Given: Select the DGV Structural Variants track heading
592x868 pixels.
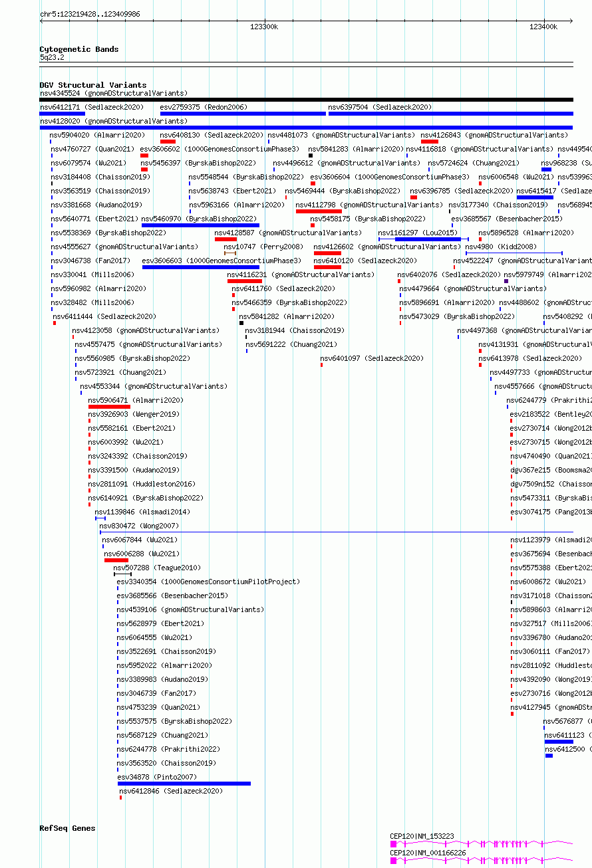Looking at the screenshot, I should tap(93, 85).
